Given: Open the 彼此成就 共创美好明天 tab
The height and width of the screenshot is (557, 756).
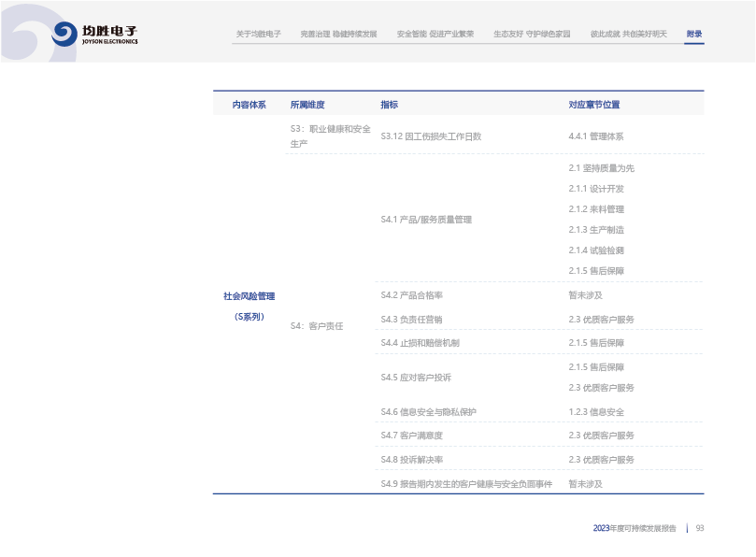Looking at the screenshot, I should (x=628, y=34).
